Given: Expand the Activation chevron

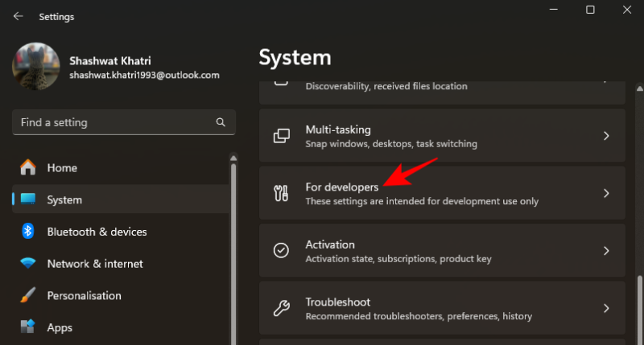Looking at the screenshot, I should pyautogui.click(x=606, y=251).
